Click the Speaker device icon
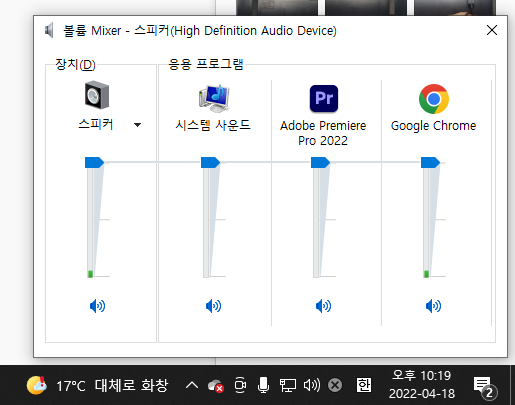 [97, 95]
